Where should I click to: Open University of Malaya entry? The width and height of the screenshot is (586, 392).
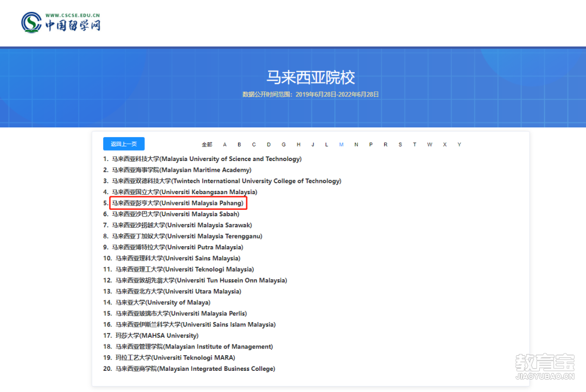pyautogui.click(x=163, y=303)
